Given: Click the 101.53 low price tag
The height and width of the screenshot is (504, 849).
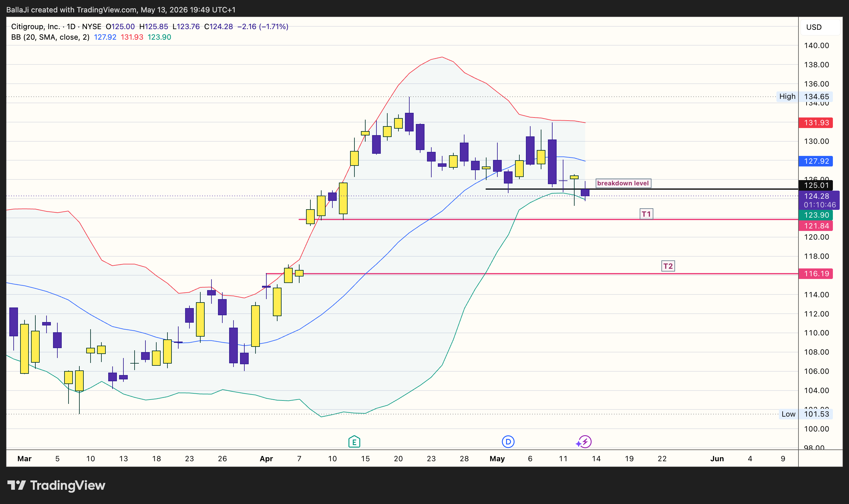Looking at the screenshot, I should tap(816, 414).
